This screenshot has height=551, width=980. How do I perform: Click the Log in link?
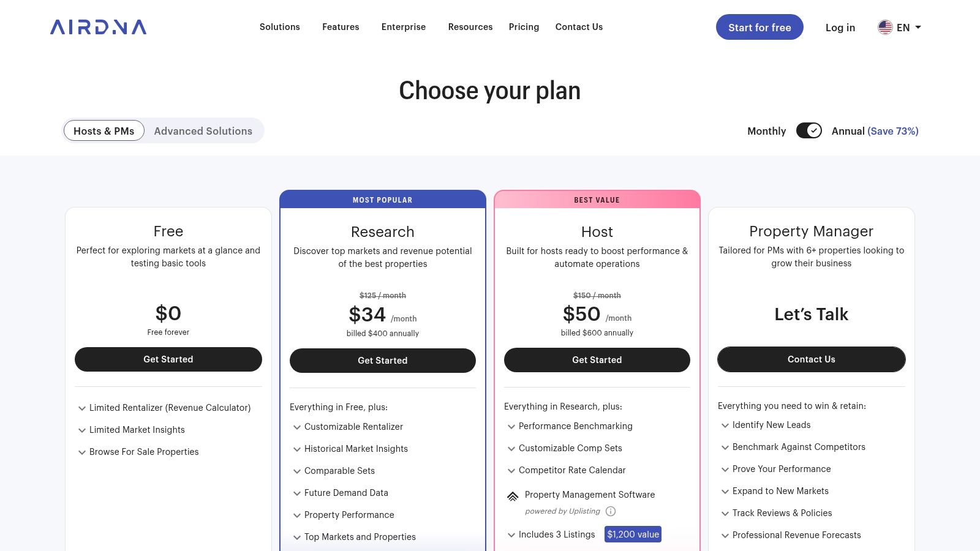[840, 28]
